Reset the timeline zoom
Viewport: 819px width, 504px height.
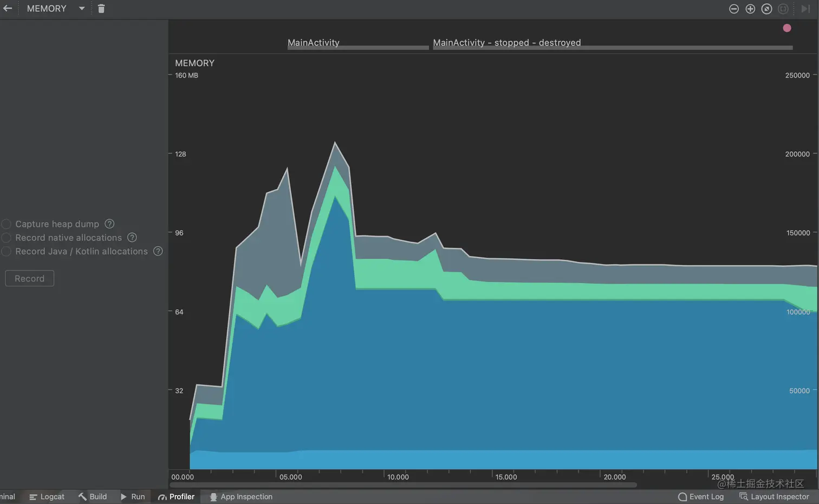[x=766, y=9]
